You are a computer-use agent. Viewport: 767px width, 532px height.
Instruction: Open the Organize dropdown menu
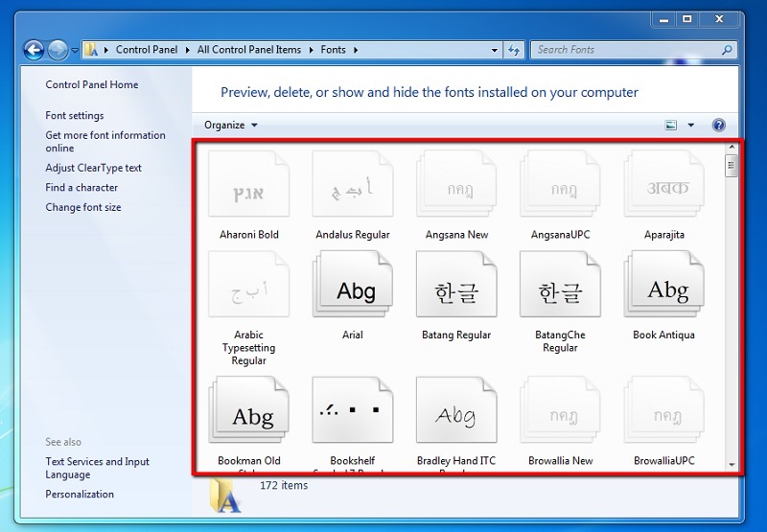(230, 125)
